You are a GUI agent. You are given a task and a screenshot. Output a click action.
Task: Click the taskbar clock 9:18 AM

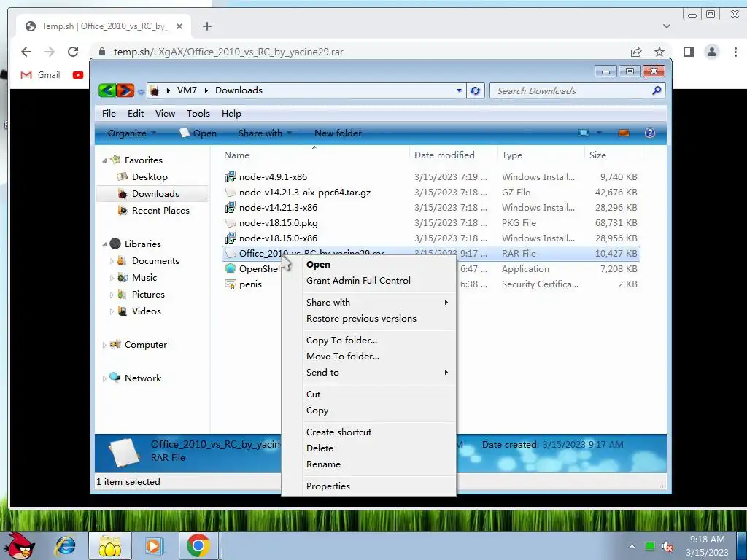pos(707,539)
